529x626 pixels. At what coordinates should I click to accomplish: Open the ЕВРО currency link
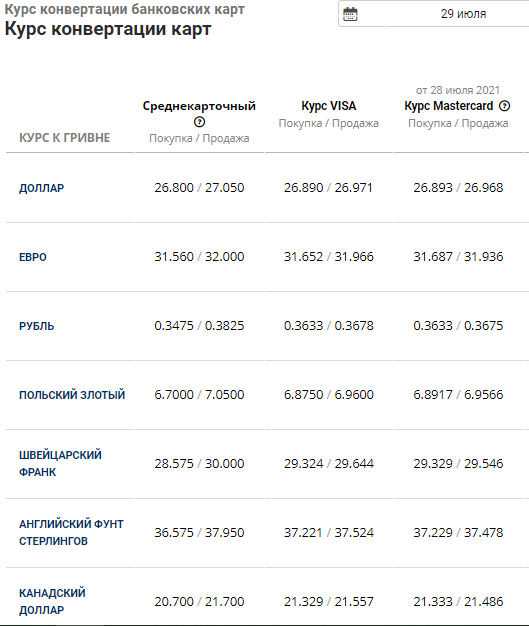pyautogui.click(x=33, y=257)
